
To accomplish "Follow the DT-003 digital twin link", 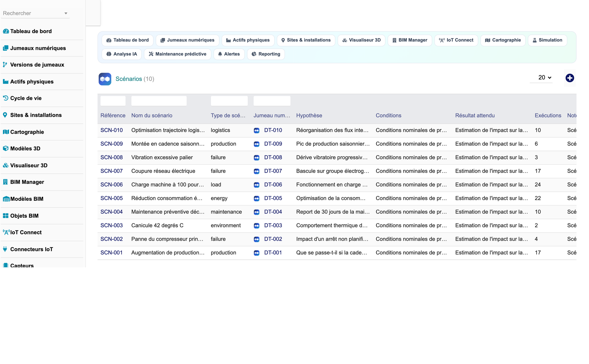I will coord(273,226).
